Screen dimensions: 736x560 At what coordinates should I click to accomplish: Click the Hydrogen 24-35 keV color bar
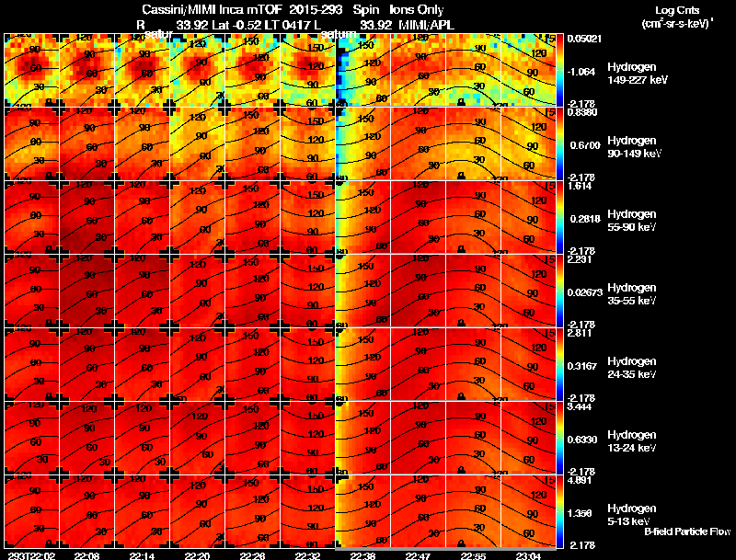pos(559,365)
